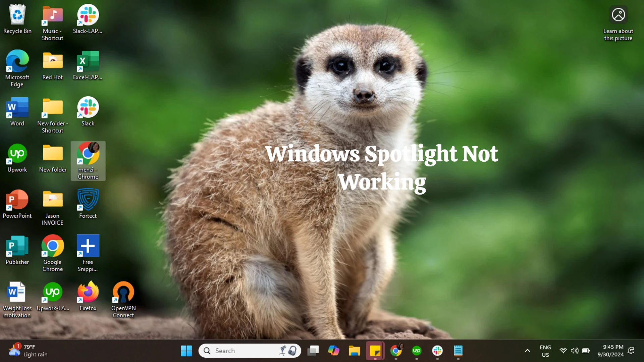
Task: Select the Fortect desktop shortcut
Action: (88, 204)
